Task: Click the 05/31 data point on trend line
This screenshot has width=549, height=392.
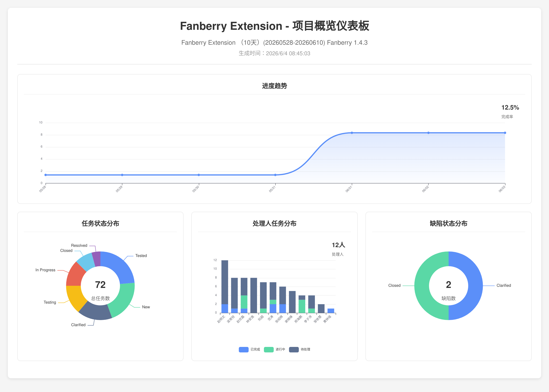Action: [x=275, y=175]
